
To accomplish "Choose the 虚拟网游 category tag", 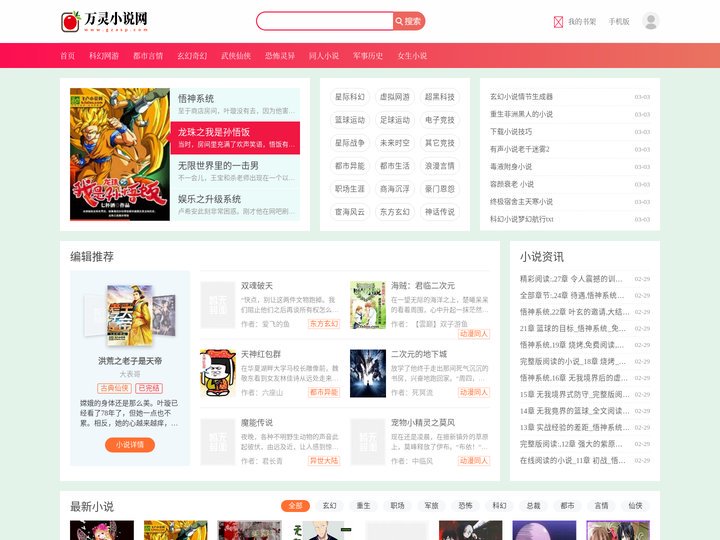I will point(394,97).
